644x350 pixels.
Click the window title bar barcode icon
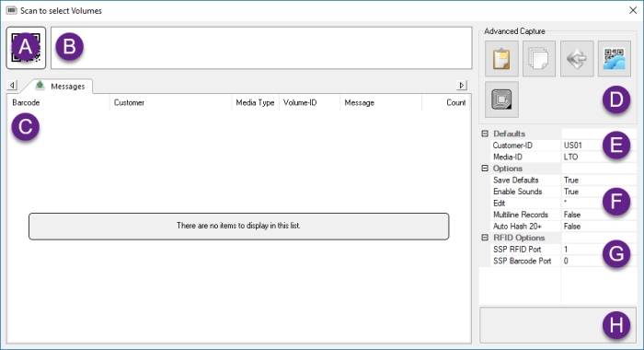click(x=11, y=10)
